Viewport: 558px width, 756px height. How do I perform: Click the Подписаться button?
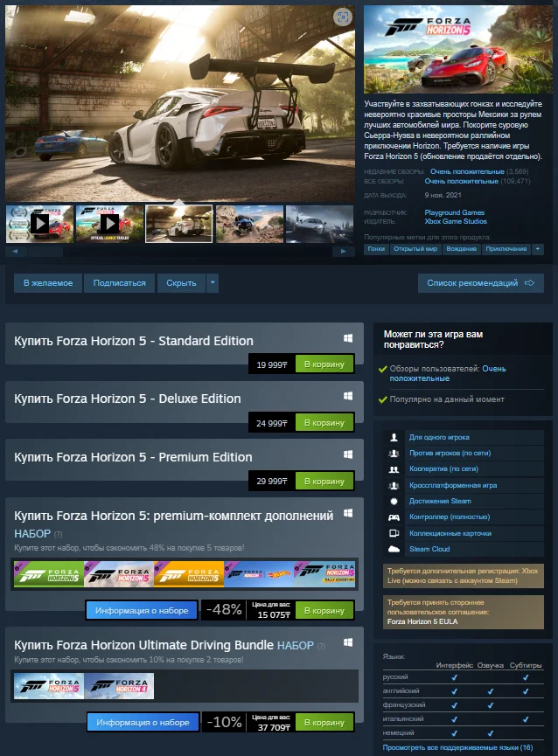[119, 283]
